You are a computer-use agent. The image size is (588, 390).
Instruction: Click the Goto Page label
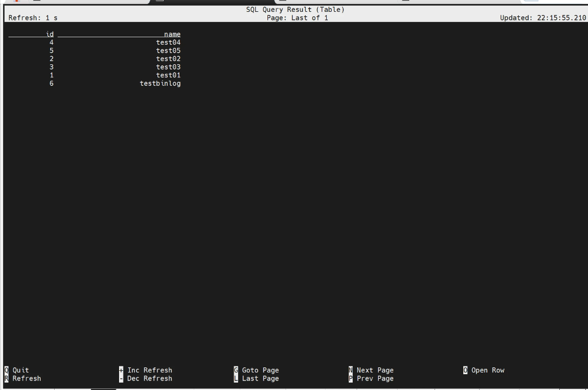[260, 370]
